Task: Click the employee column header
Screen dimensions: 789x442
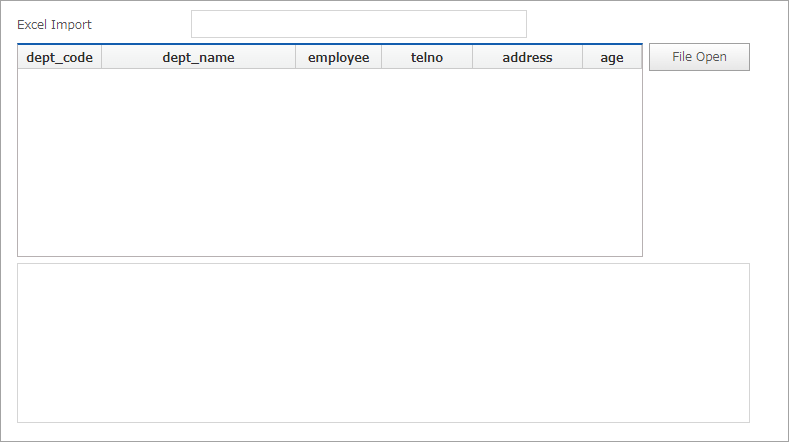Action: tap(338, 58)
